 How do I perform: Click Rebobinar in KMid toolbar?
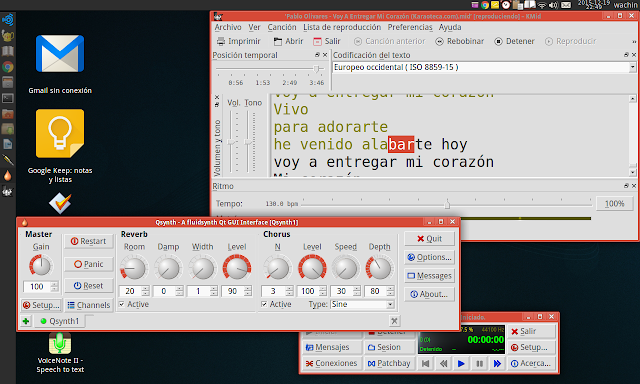[460, 41]
